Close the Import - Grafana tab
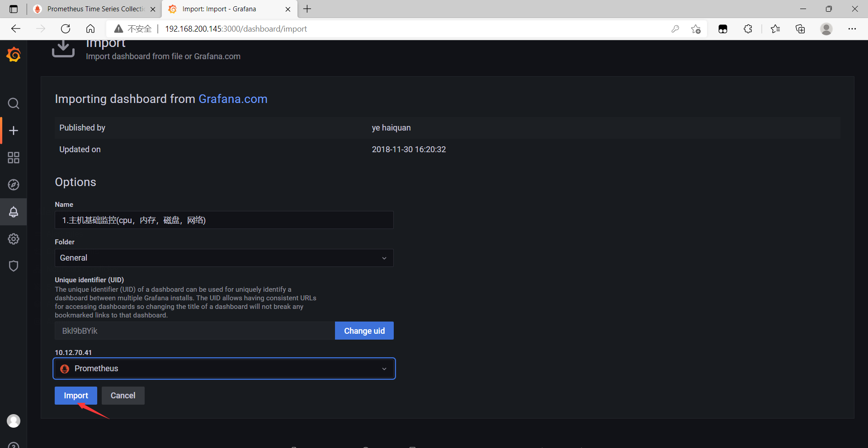 click(288, 9)
